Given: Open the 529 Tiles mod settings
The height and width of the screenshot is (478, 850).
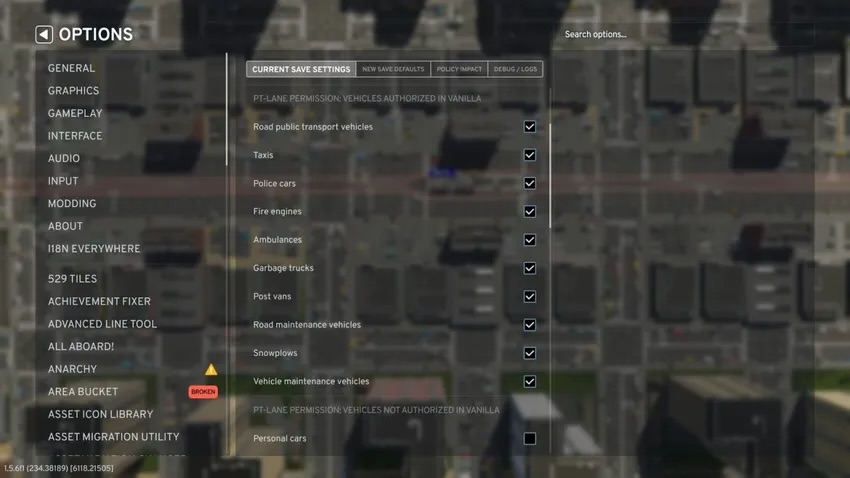Looking at the screenshot, I should coord(74,279).
